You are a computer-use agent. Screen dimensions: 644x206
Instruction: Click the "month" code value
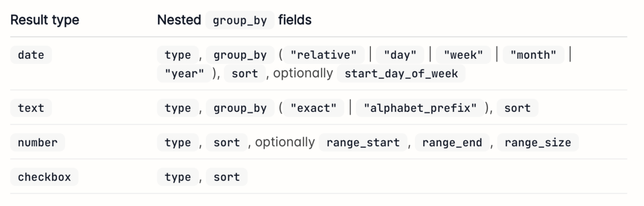click(x=533, y=55)
